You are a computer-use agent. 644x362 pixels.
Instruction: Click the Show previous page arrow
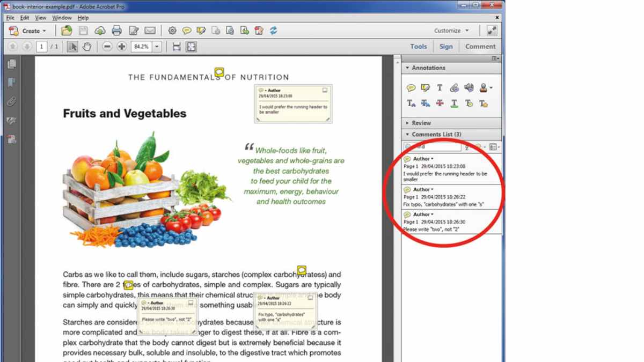click(x=13, y=47)
